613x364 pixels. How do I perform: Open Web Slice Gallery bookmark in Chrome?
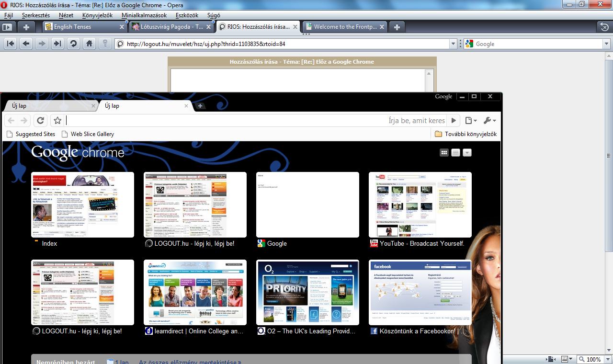pyautogui.click(x=88, y=134)
